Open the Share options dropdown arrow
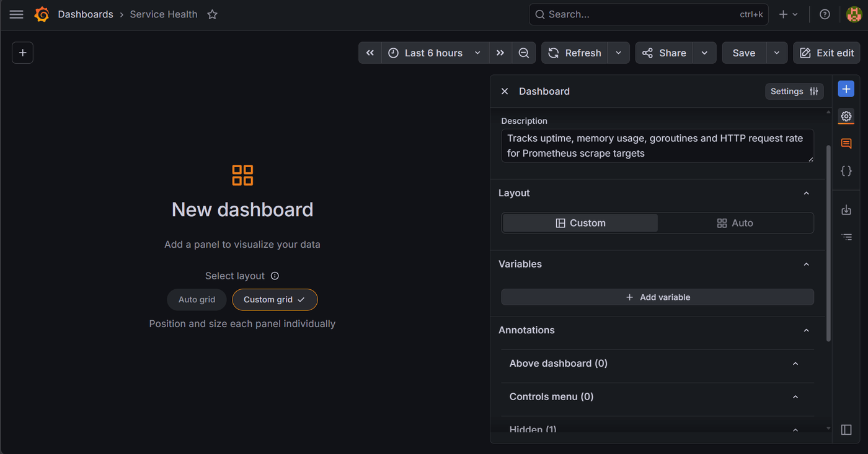 click(704, 53)
